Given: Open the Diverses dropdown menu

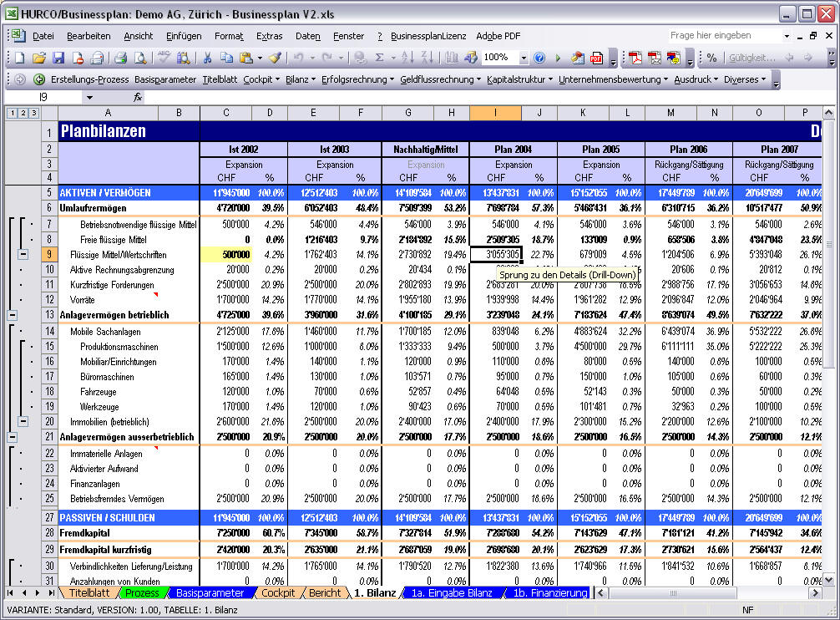Looking at the screenshot, I should click(745, 80).
